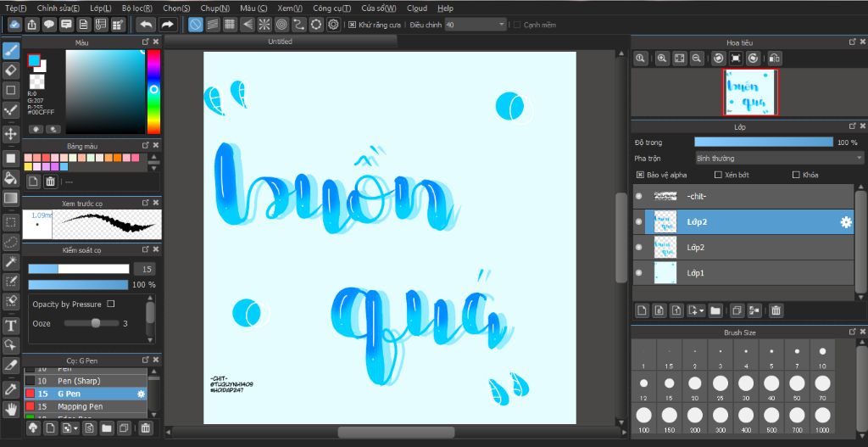
Task: Pop out the Lớp layers panel
Action: [x=853, y=127]
